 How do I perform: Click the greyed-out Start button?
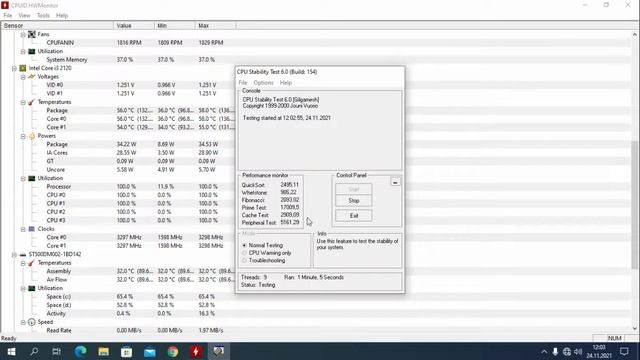coord(353,189)
